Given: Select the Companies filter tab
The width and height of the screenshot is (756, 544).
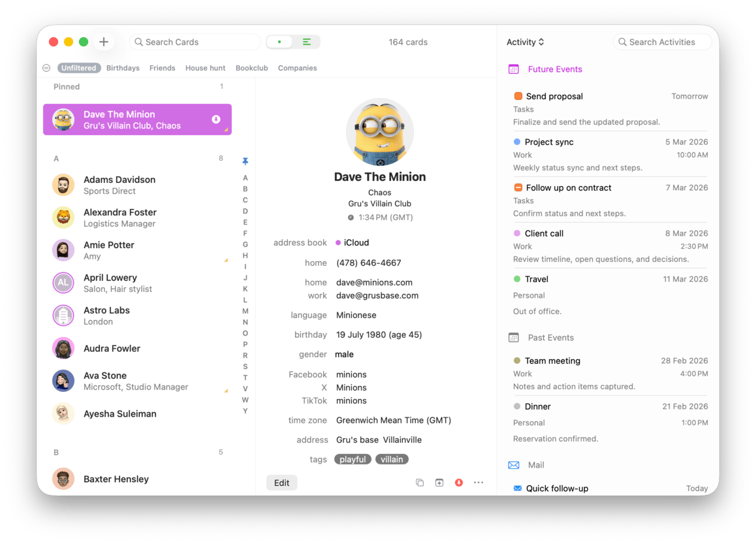Looking at the screenshot, I should [297, 67].
